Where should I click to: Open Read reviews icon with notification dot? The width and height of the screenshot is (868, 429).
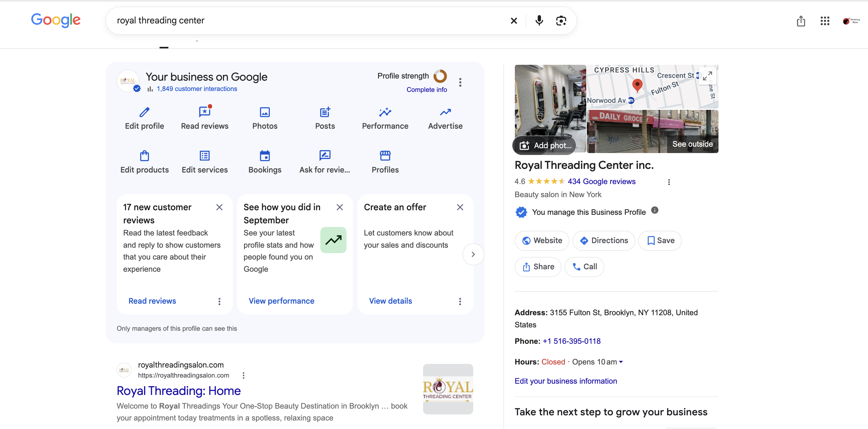205,111
